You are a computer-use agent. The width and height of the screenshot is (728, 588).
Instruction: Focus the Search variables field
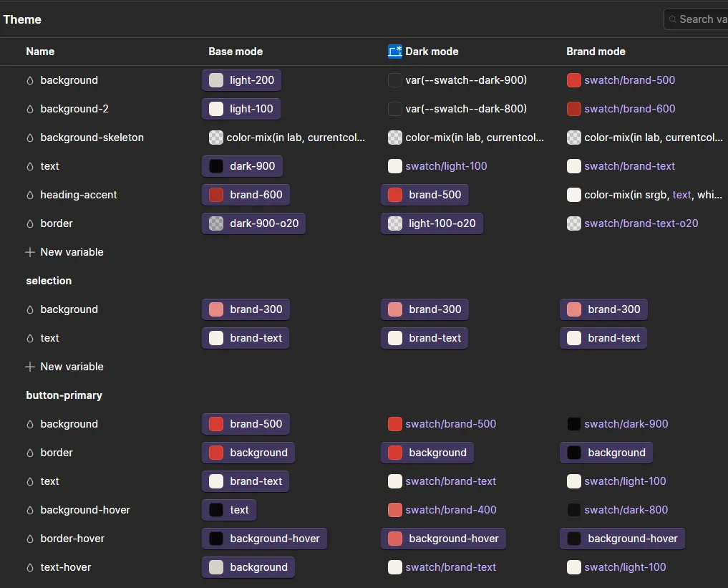tap(696, 19)
